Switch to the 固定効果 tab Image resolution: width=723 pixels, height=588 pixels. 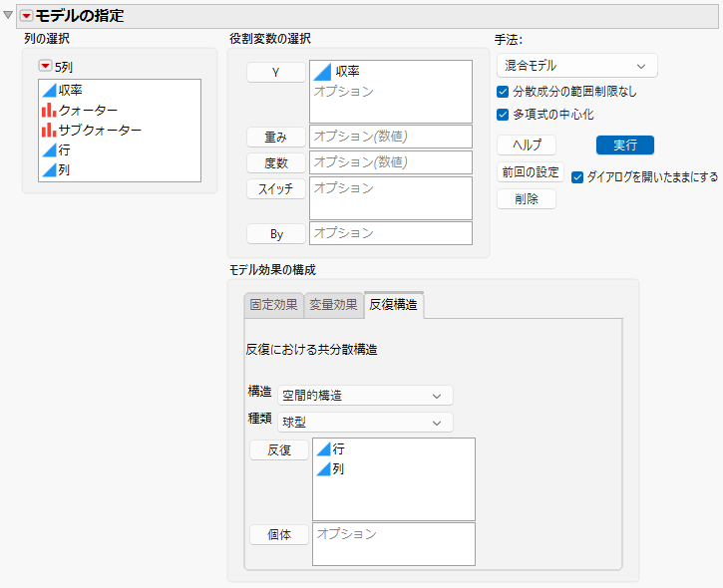pos(273,305)
